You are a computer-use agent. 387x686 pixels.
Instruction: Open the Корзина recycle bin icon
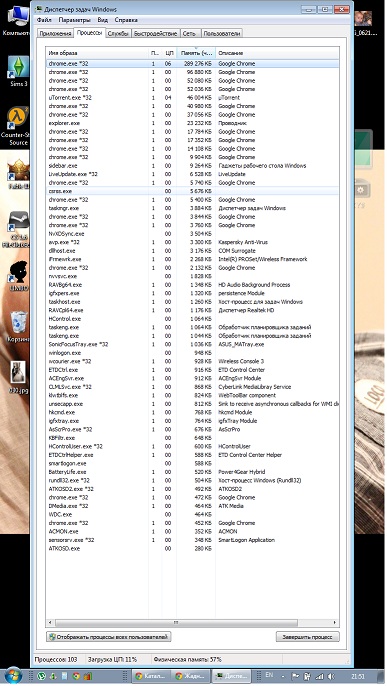(x=18, y=327)
